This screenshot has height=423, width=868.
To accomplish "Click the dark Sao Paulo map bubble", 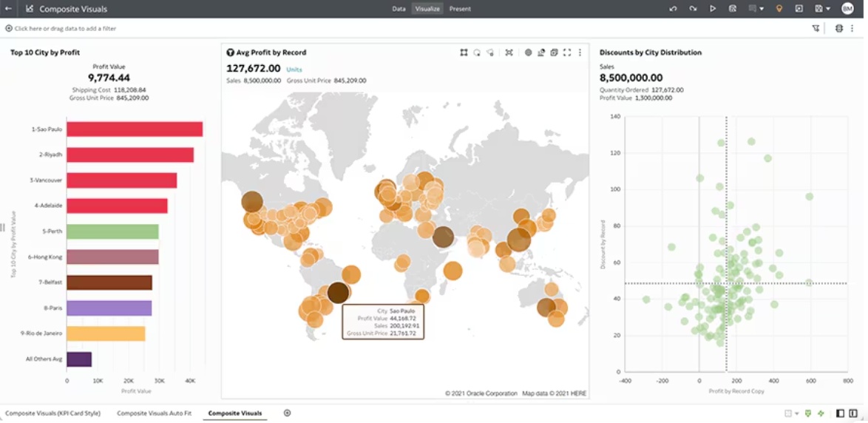I will 338,292.
